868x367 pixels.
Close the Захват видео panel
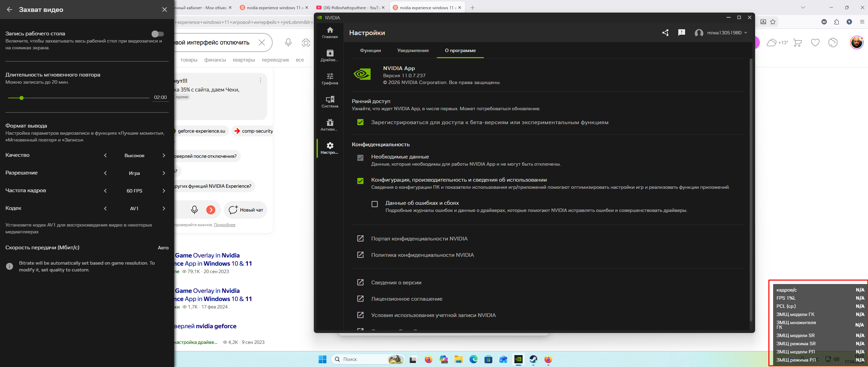(165, 10)
